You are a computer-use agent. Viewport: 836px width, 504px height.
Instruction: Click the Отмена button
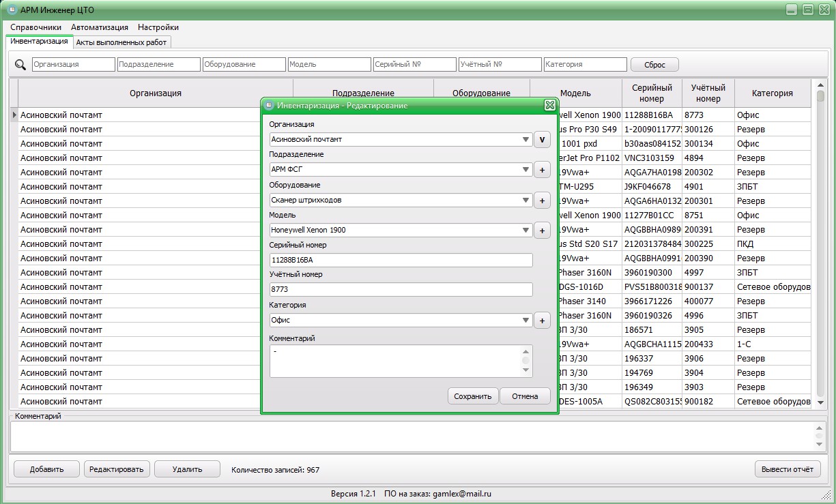coord(525,396)
